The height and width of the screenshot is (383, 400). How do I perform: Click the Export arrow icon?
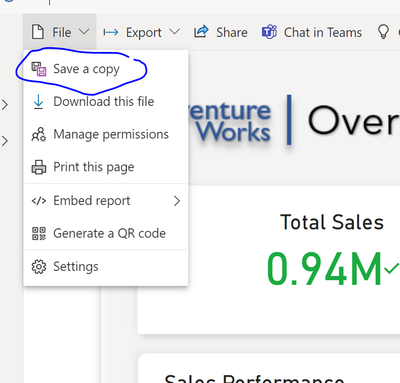pos(111,32)
